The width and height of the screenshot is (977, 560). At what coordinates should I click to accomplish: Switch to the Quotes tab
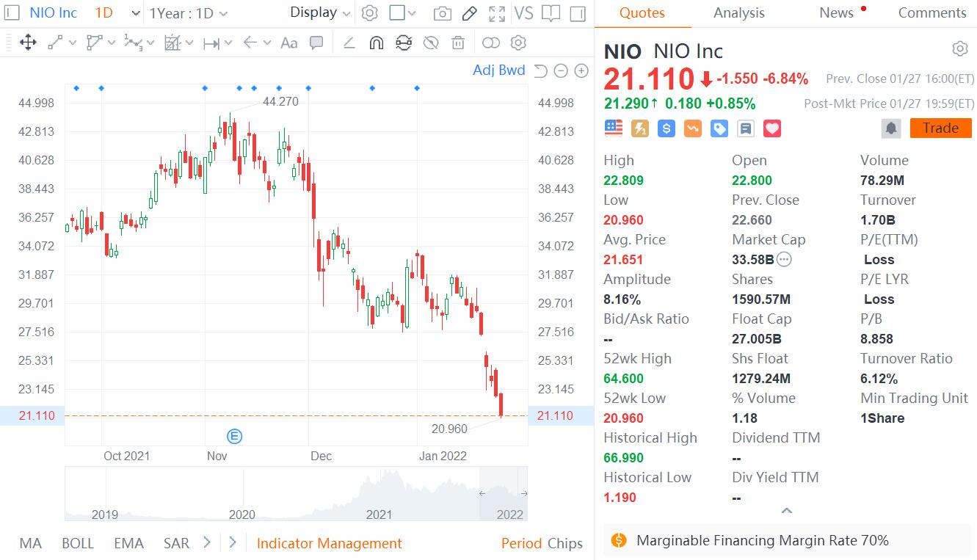pos(642,13)
